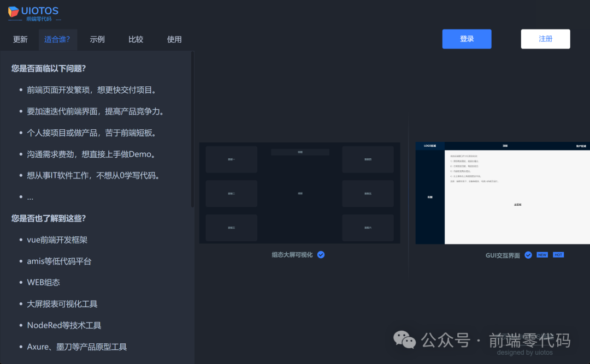The image size is (590, 364).
Task: Select the vue前端开发框架 list item
Action: tap(57, 240)
